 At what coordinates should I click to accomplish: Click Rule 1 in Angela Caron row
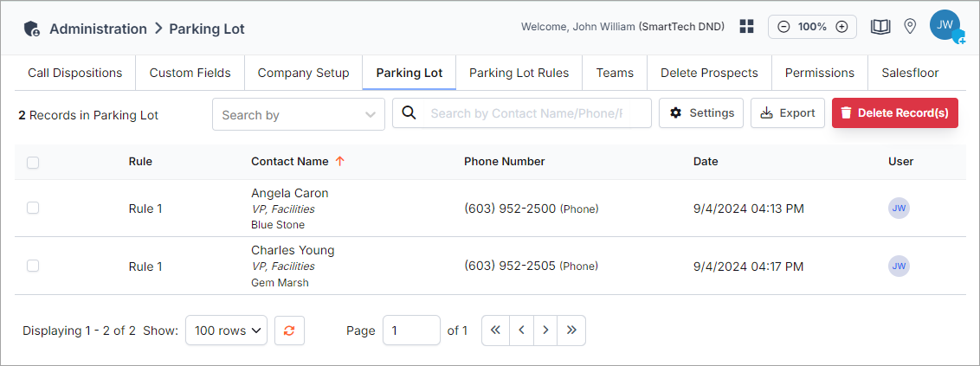click(x=145, y=209)
